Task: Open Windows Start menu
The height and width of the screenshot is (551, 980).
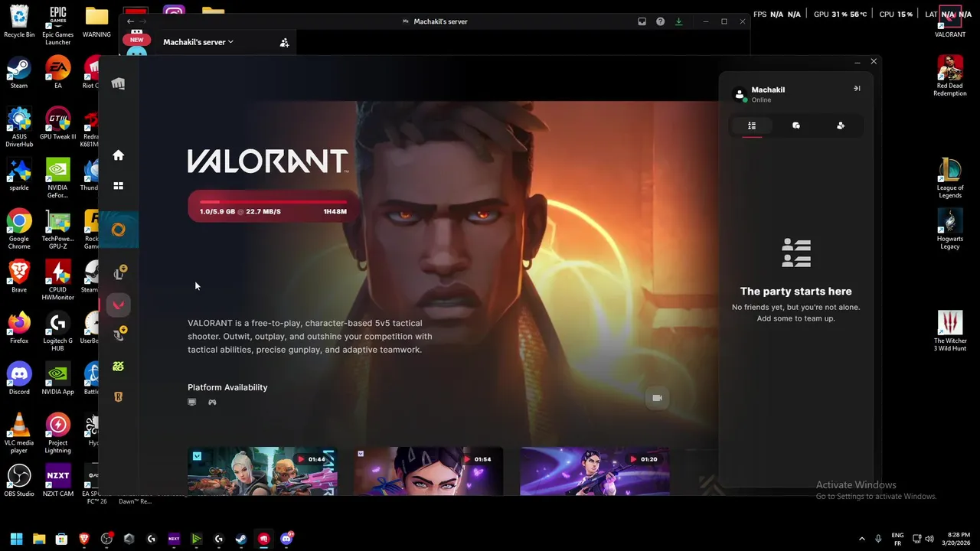Action: click(17, 539)
